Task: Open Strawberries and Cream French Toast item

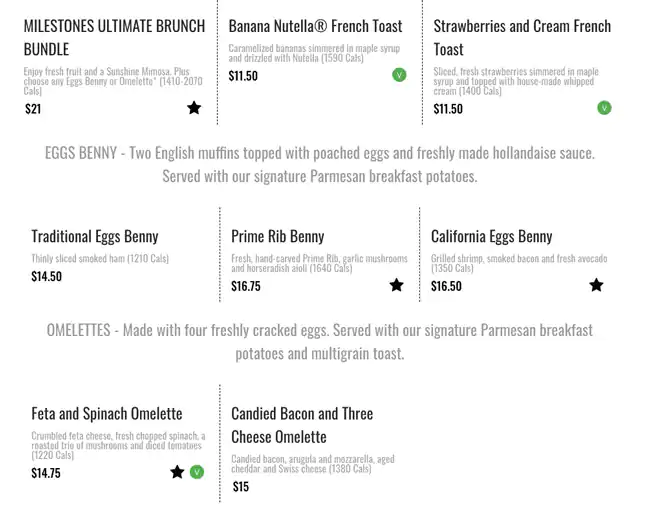Action: coord(522,37)
